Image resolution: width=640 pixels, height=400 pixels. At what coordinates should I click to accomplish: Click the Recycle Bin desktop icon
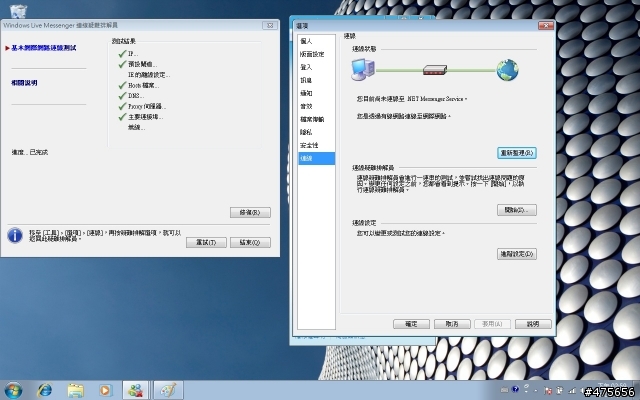coord(18,11)
